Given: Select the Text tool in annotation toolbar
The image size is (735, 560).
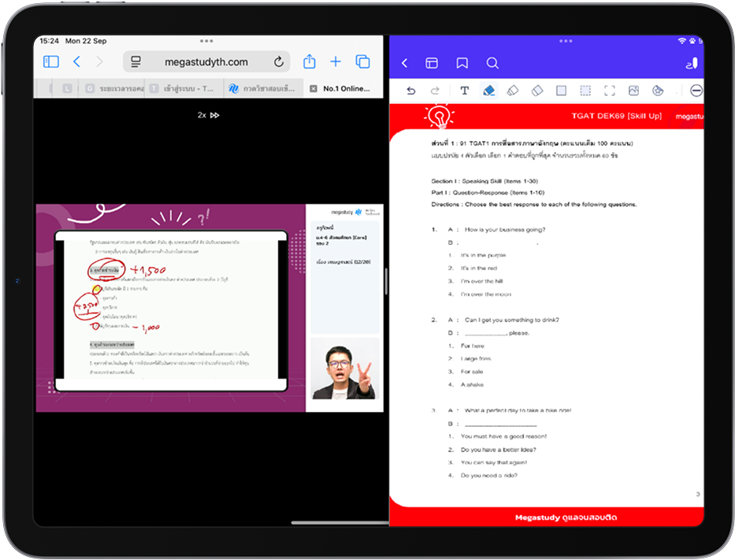Looking at the screenshot, I should (x=465, y=91).
